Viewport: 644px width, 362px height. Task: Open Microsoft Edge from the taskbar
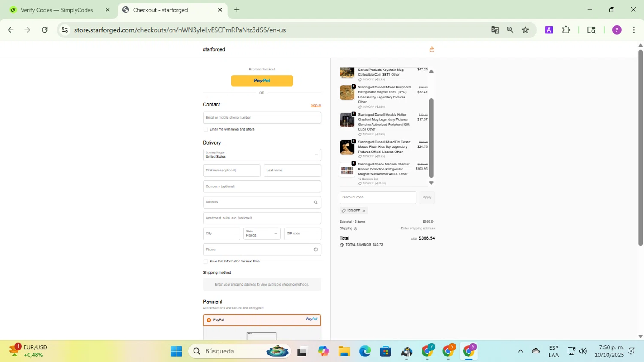[x=365, y=351]
